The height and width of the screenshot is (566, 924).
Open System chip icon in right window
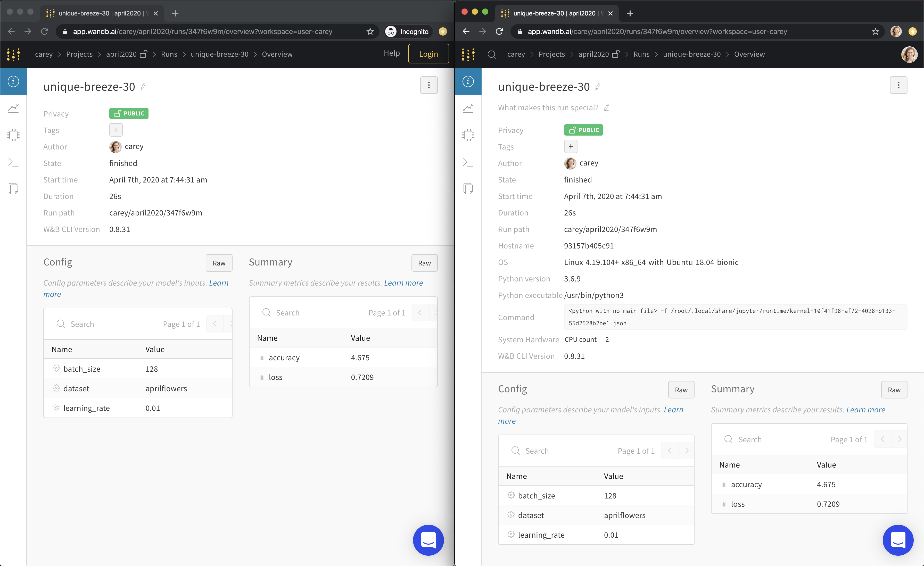click(468, 135)
